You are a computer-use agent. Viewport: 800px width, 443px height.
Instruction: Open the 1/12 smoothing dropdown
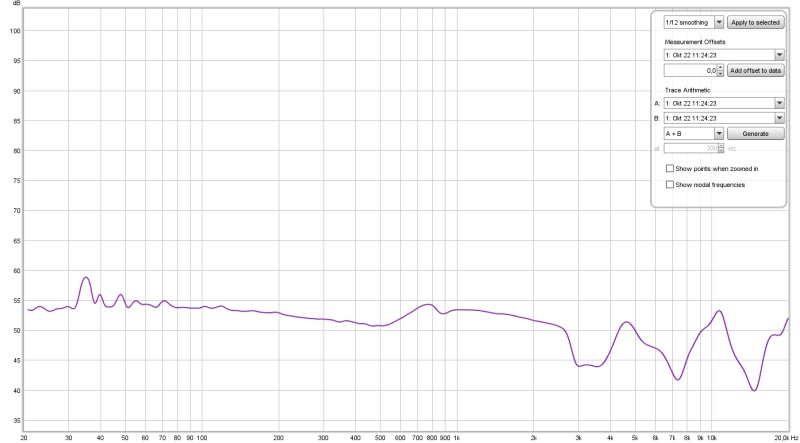pyautogui.click(x=718, y=22)
